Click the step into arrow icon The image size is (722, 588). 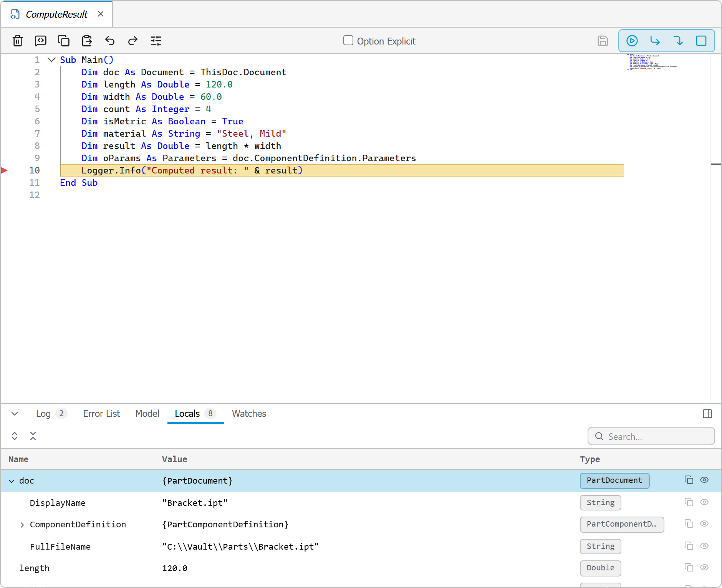pyautogui.click(x=678, y=41)
